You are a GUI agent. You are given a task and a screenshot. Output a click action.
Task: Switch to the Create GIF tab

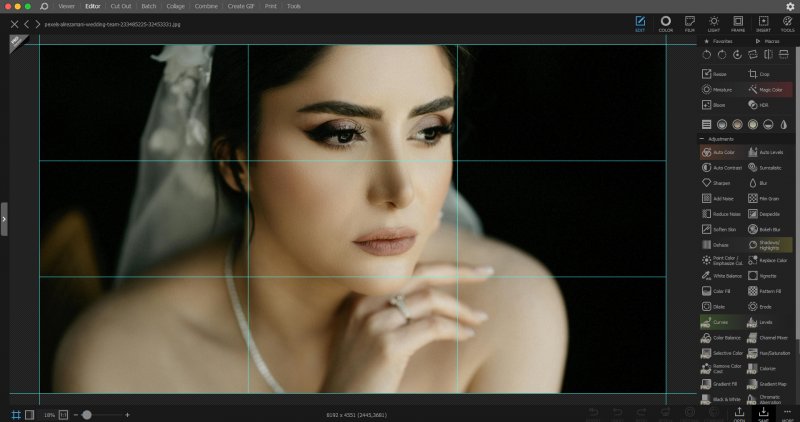click(x=241, y=6)
